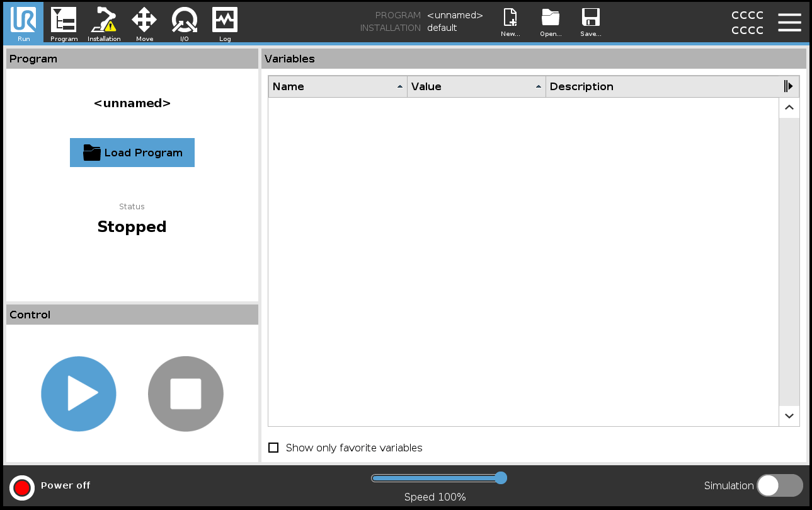The image size is (812, 510).
Task: Enable Show only favorite variables checkbox
Action: pyautogui.click(x=273, y=448)
